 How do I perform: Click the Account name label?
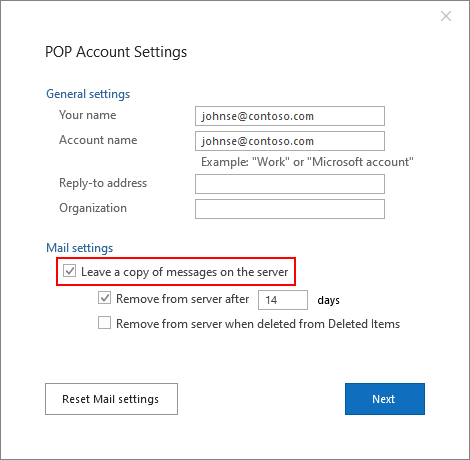pos(98,140)
